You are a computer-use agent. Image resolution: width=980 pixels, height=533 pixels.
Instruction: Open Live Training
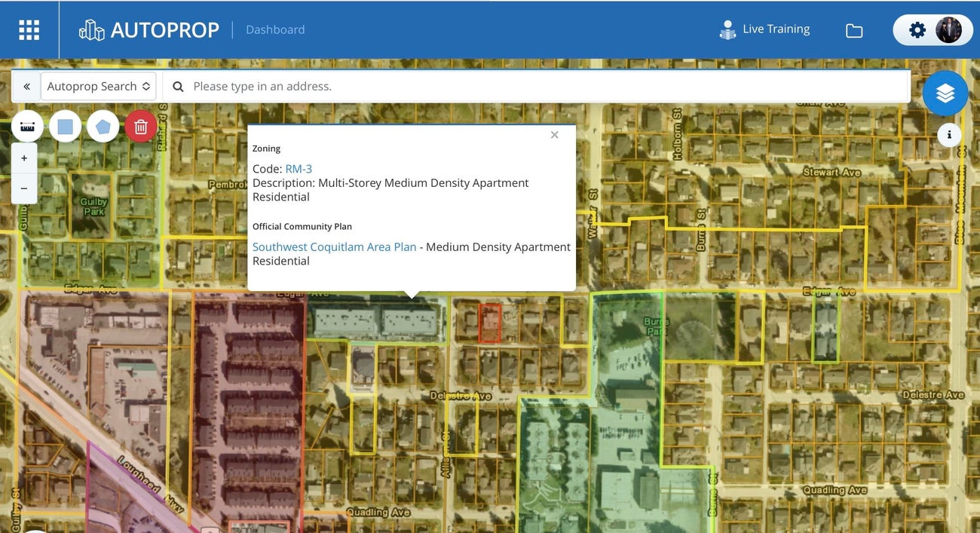[764, 29]
